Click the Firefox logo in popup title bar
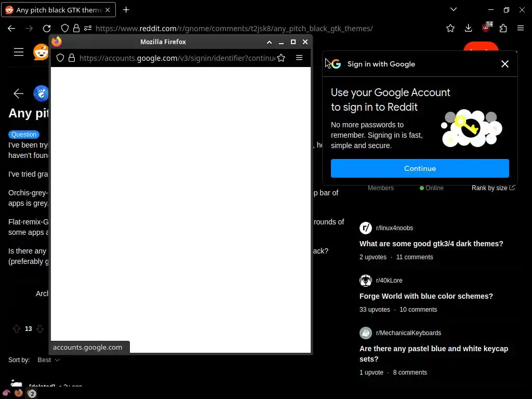This screenshot has height=399, width=532. 57,42
